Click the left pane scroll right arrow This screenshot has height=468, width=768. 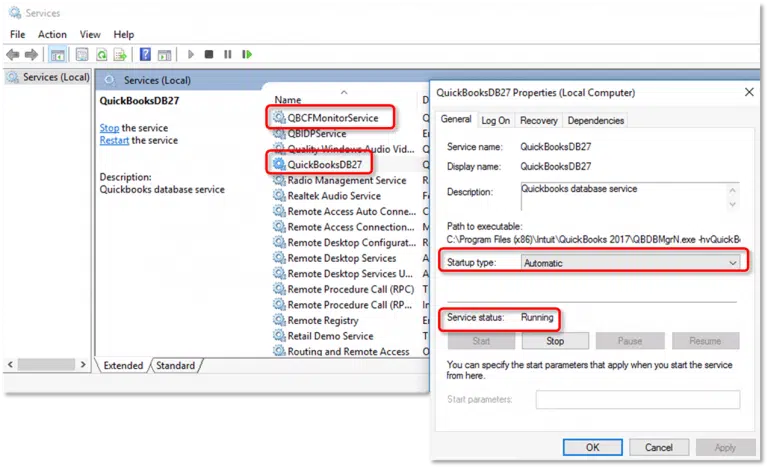(x=83, y=365)
